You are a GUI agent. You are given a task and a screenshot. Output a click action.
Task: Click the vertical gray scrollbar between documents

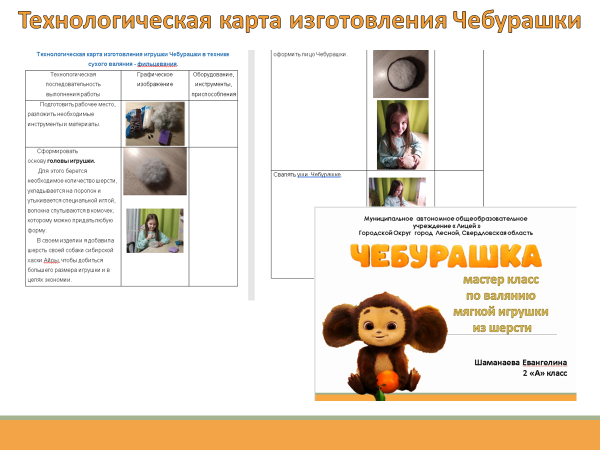tap(251, 175)
